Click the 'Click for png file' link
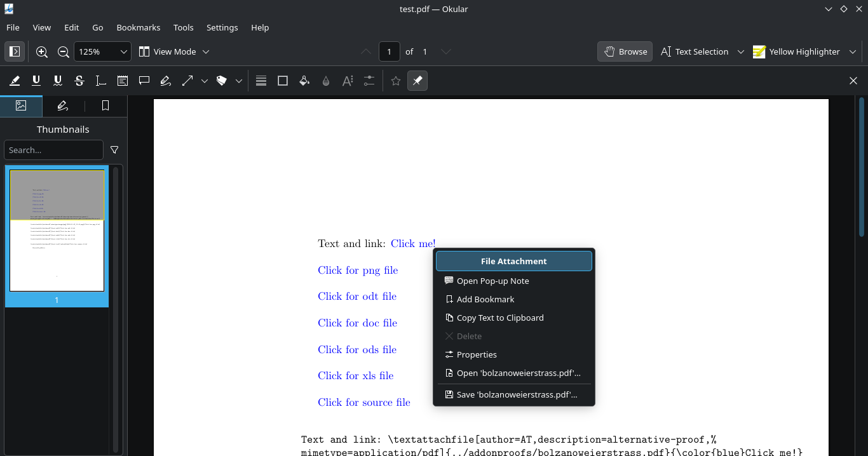This screenshot has height=456, width=868. 358,270
